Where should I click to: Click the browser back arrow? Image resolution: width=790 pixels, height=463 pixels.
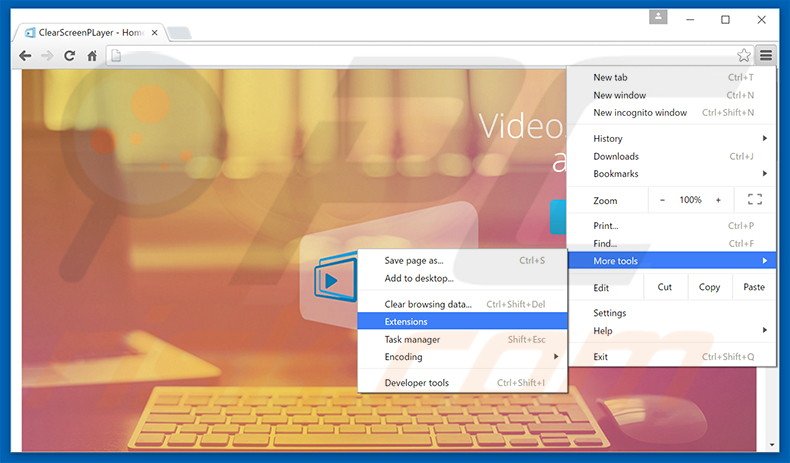tap(25, 56)
